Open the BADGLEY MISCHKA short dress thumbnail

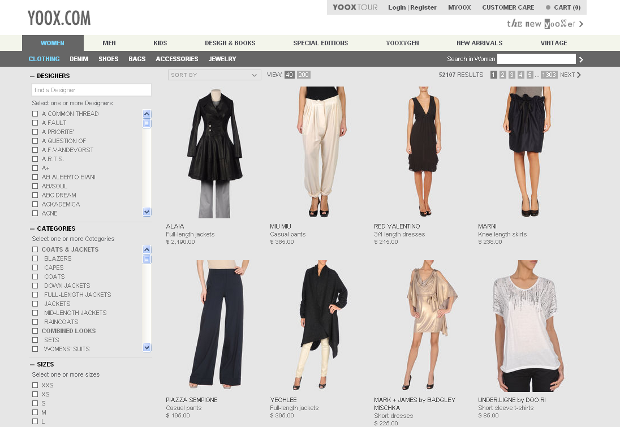430,325
